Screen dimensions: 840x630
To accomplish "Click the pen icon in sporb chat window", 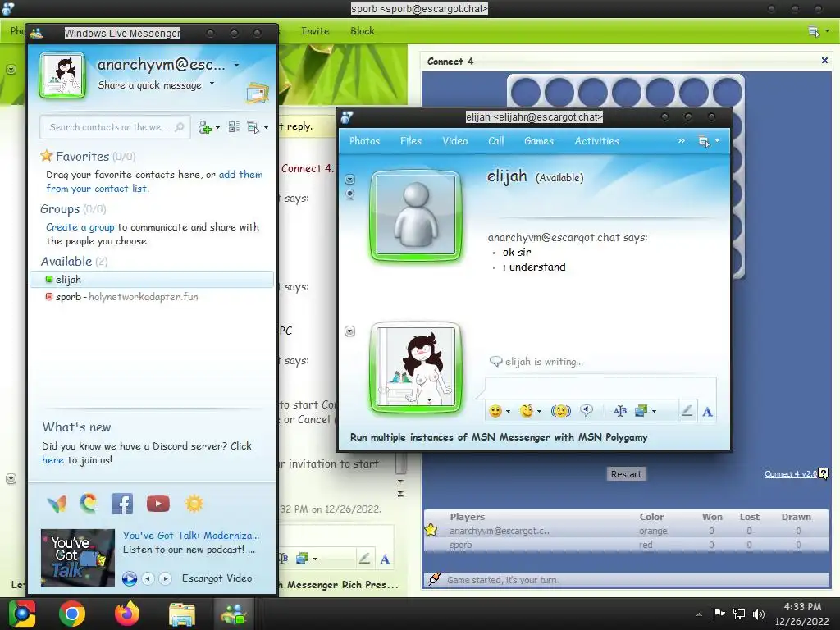I will click(364, 559).
